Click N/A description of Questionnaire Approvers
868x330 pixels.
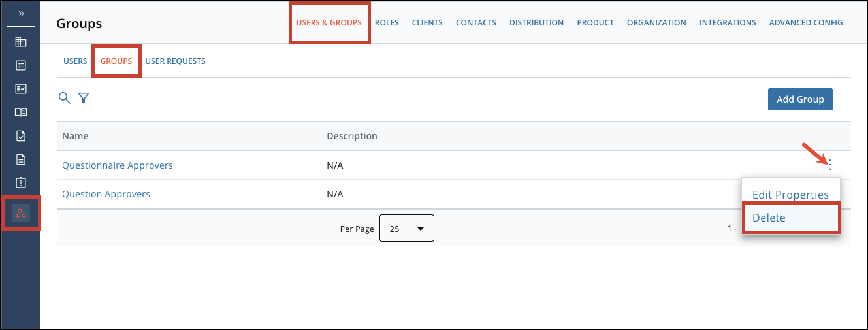click(x=334, y=165)
